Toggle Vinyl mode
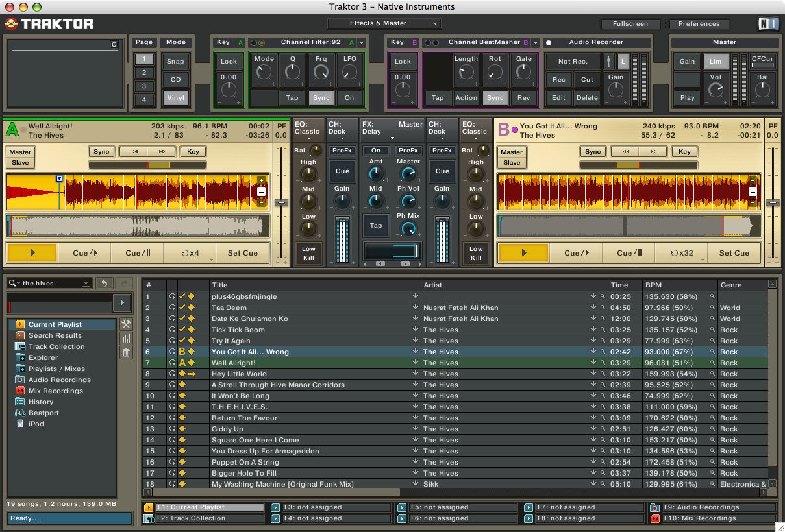 pyautogui.click(x=175, y=99)
